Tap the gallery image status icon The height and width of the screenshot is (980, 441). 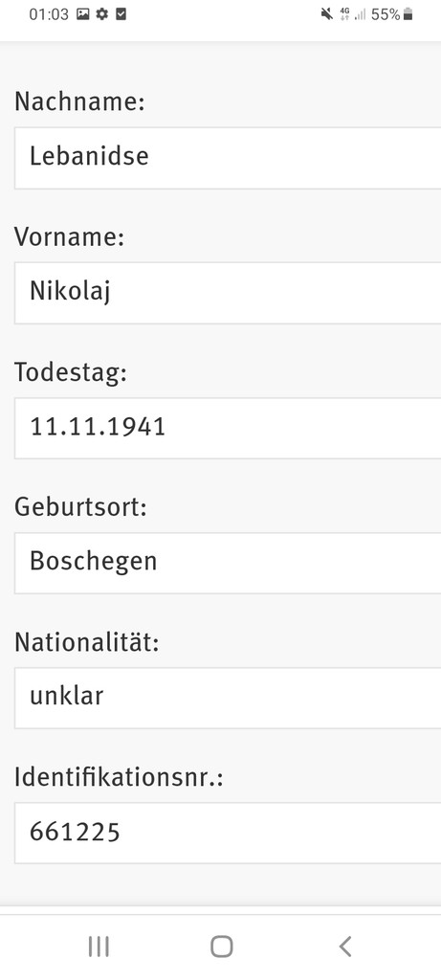pos(83,14)
